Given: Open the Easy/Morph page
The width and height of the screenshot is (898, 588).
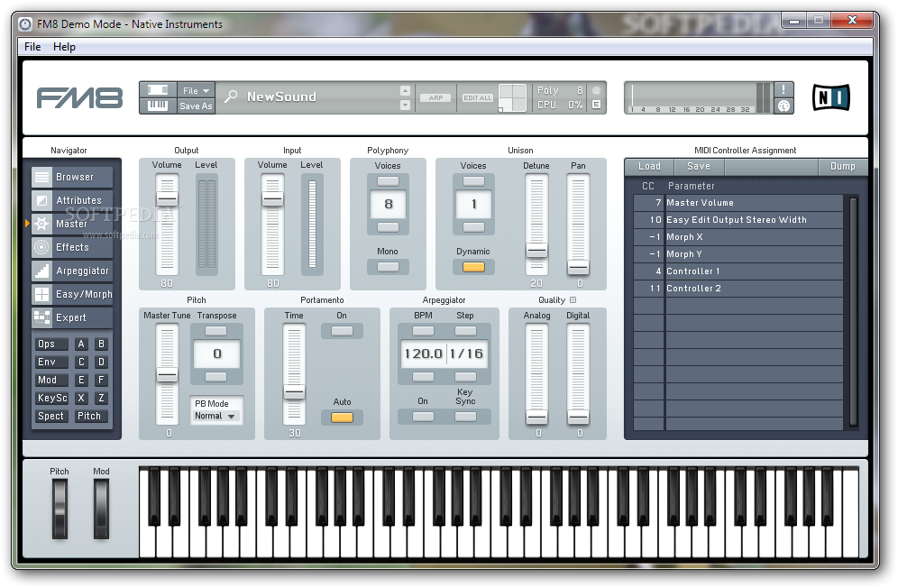Looking at the screenshot, I should tap(72, 295).
